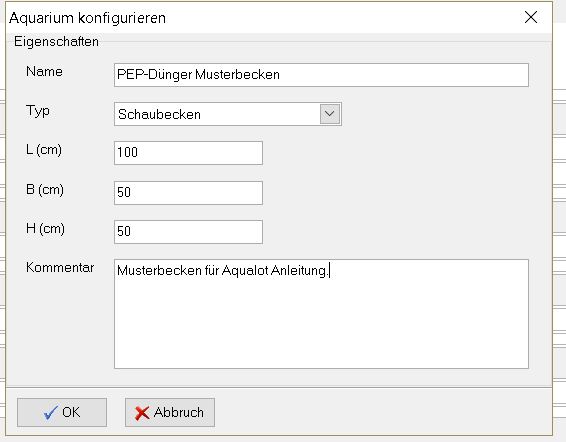
Task: Cancel with the Abbruch button
Action: pos(170,412)
